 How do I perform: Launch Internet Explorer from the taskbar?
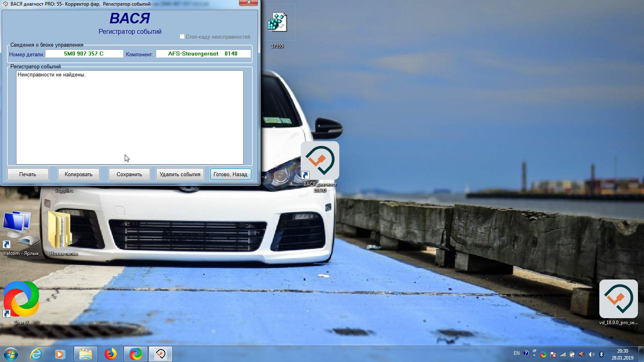click(x=36, y=354)
